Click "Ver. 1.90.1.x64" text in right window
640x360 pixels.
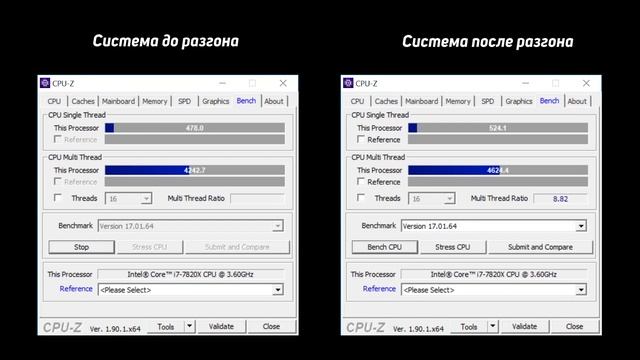click(418, 329)
